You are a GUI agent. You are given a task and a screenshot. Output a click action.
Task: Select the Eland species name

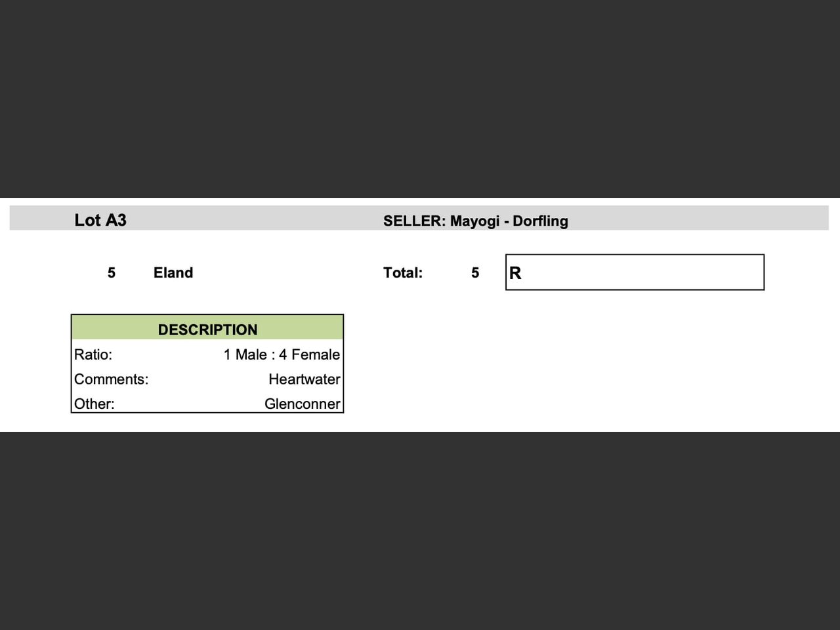(173, 272)
